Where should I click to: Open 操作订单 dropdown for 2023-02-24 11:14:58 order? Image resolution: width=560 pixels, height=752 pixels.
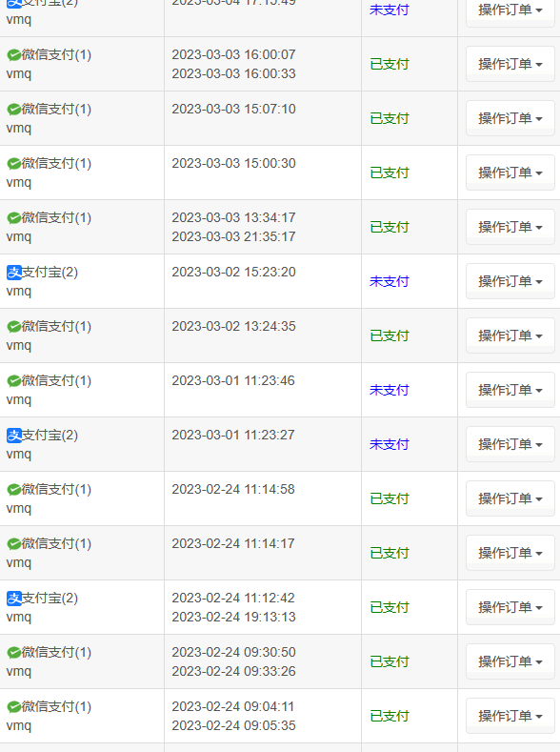(x=510, y=498)
